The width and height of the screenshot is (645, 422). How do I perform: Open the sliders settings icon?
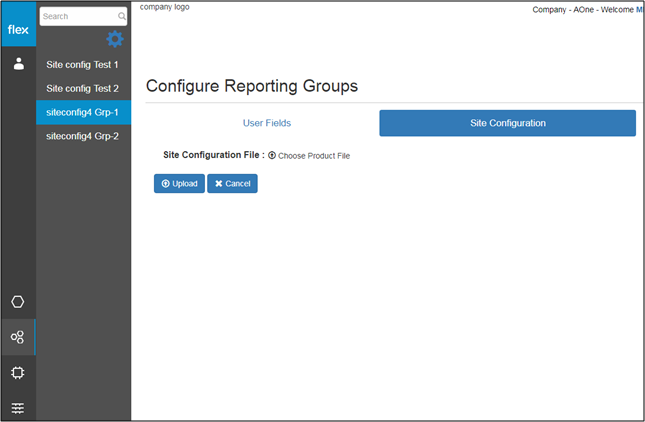click(x=18, y=407)
